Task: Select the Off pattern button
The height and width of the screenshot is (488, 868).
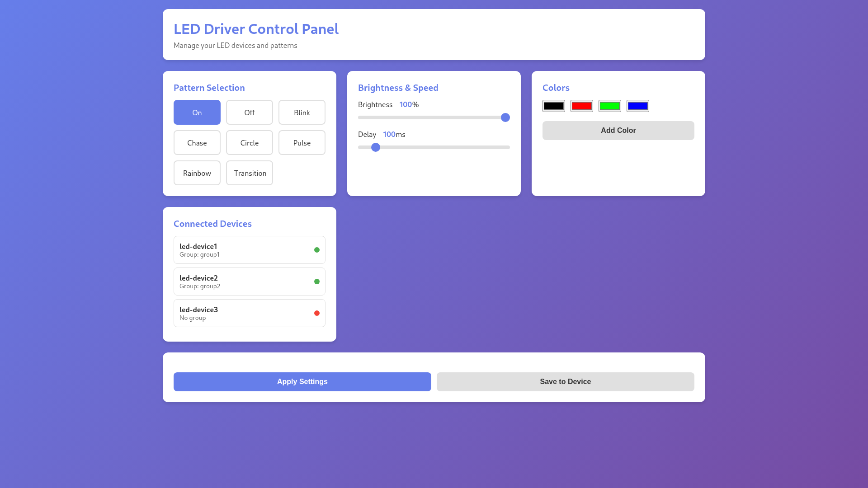Action: [250, 113]
